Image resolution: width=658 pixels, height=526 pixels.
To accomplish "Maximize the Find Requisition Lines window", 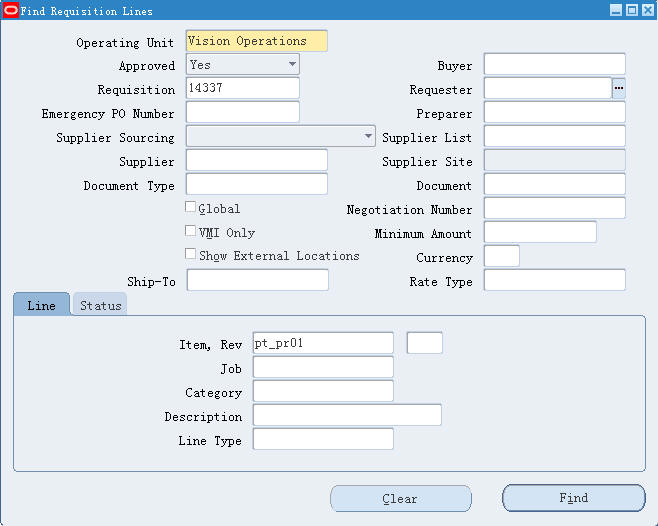I will [632, 10].
